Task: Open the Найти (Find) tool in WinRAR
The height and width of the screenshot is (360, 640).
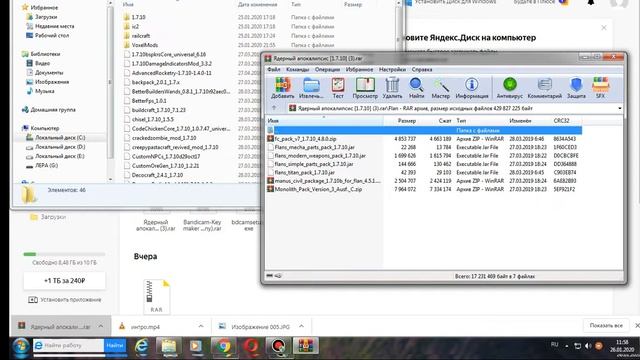Action: coord(416,88)
